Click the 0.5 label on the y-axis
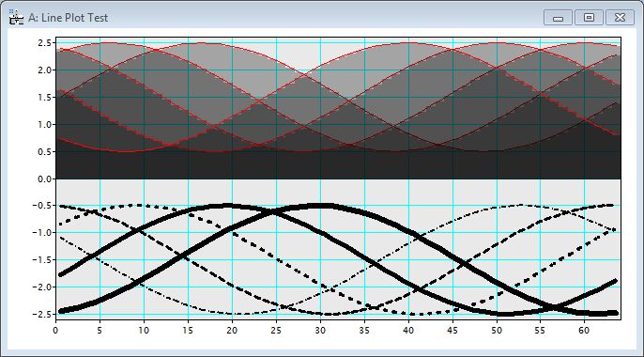This screenshot has height=357, width=644. (x=45, y=151)
